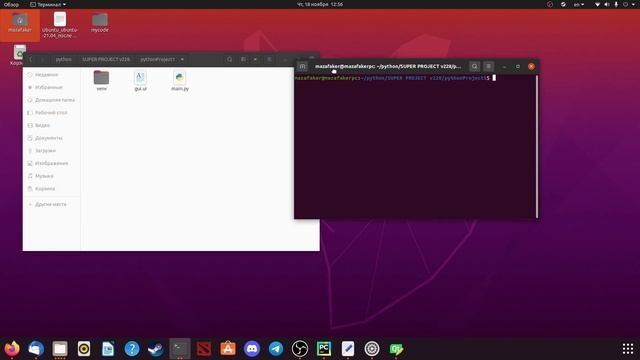640x360 pixels.
Task: Open the date and time calendar panel
Action: tap(320, 4)
